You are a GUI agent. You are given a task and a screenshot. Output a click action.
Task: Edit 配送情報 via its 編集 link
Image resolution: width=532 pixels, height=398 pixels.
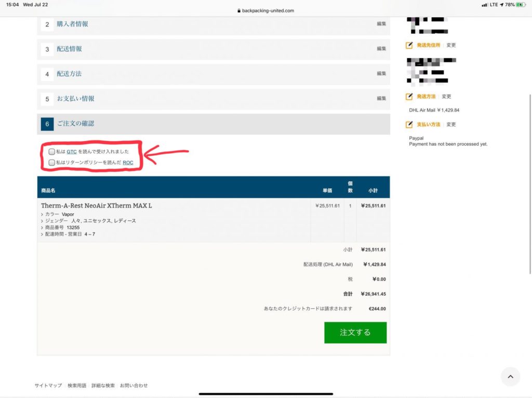tap(381, 48)
